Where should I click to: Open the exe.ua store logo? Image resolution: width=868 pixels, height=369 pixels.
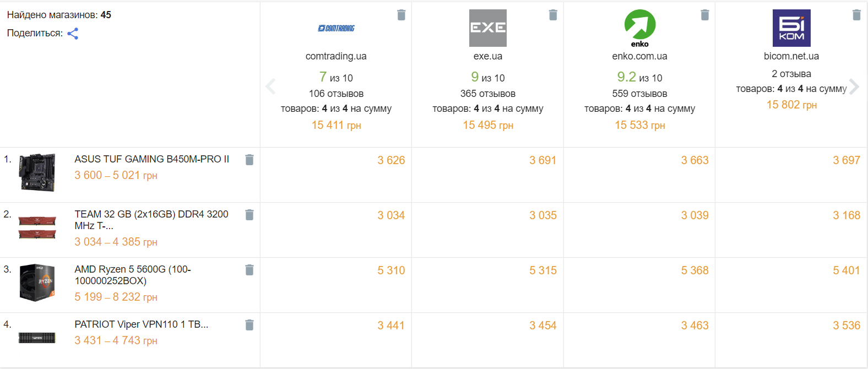(488, 28)
